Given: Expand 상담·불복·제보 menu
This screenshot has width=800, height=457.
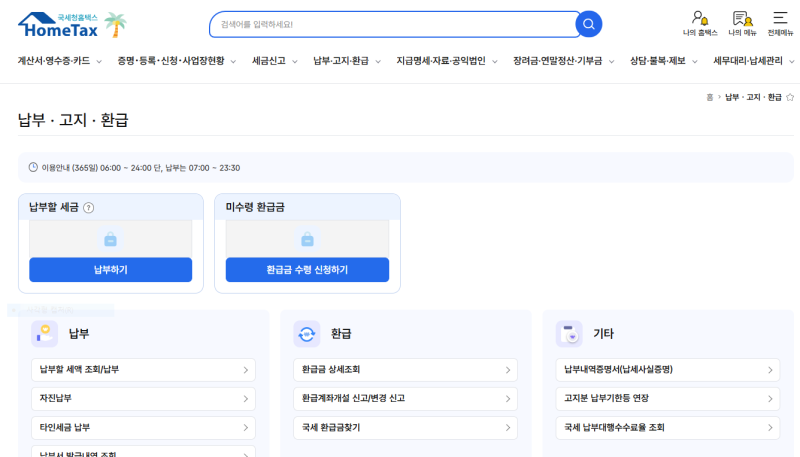Looking at the screenshot, I should (663, 61).
